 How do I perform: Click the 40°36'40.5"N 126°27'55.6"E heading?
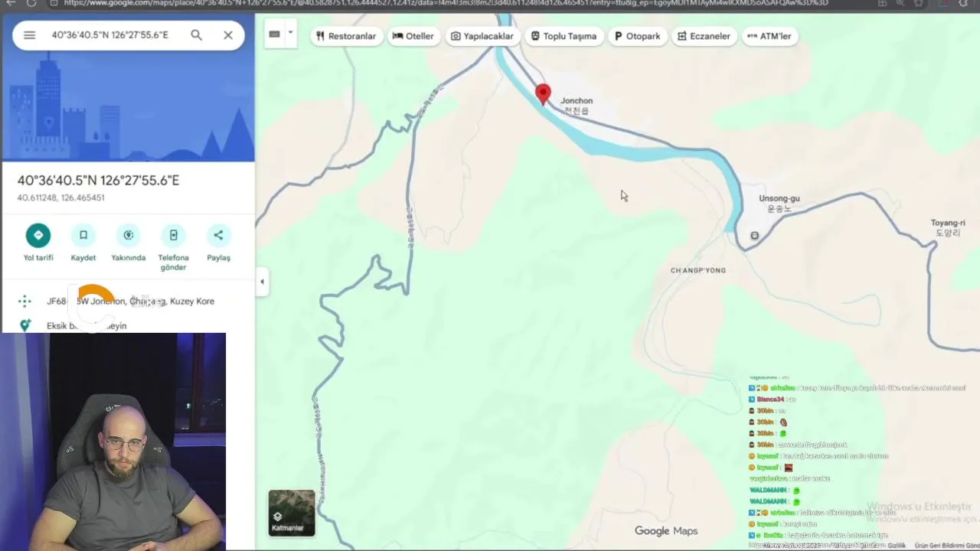(98, 181)
